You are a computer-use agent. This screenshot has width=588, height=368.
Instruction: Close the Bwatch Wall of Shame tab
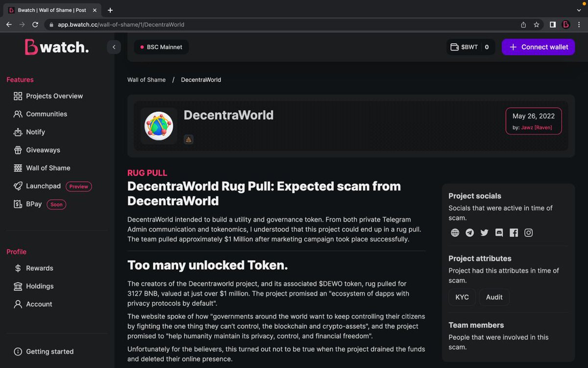(x=95, y=10)
